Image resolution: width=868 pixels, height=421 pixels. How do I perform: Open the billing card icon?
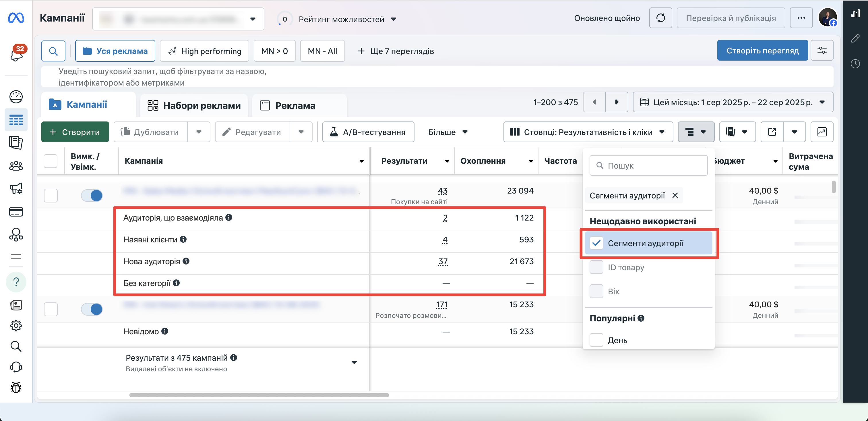click(x=16, y=212)
